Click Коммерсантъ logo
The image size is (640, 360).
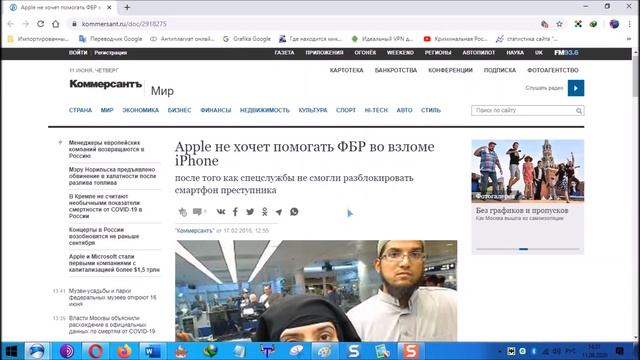tap(105, 84)
